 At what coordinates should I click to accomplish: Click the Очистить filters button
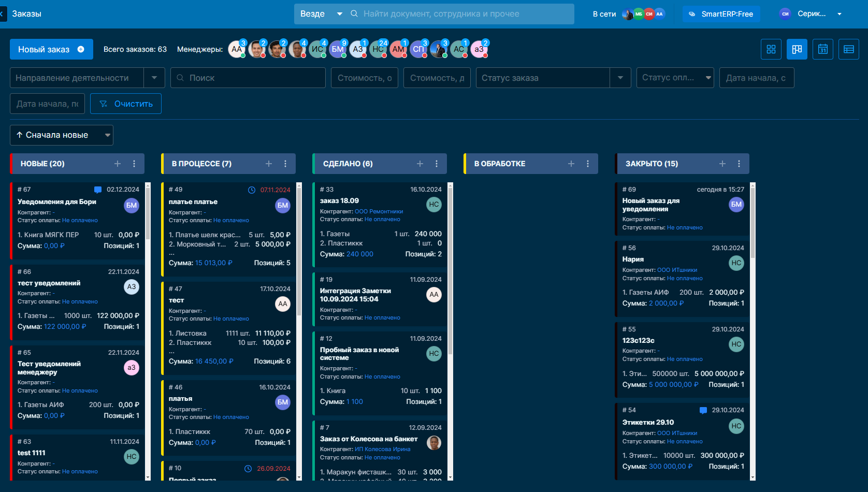pos(126,104)
